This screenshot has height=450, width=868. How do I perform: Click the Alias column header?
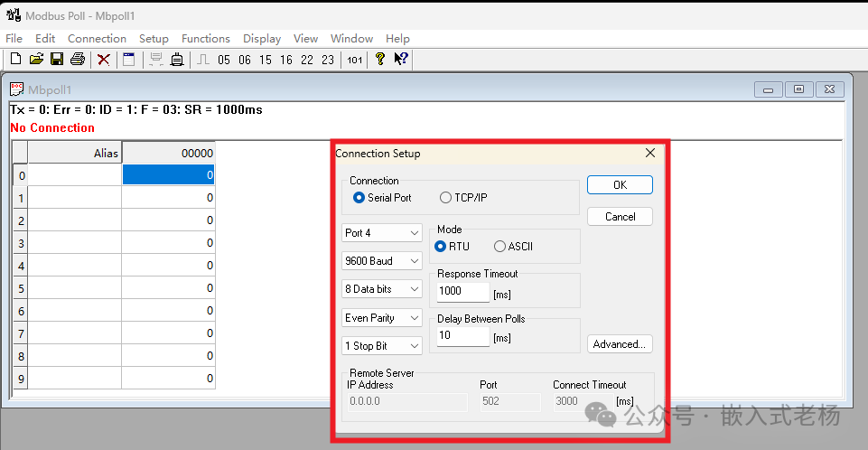pyautogui.click(x=75, y=153)
